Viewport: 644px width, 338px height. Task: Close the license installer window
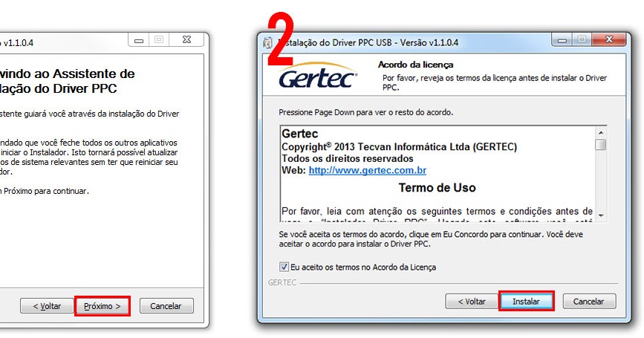[610, 40]
